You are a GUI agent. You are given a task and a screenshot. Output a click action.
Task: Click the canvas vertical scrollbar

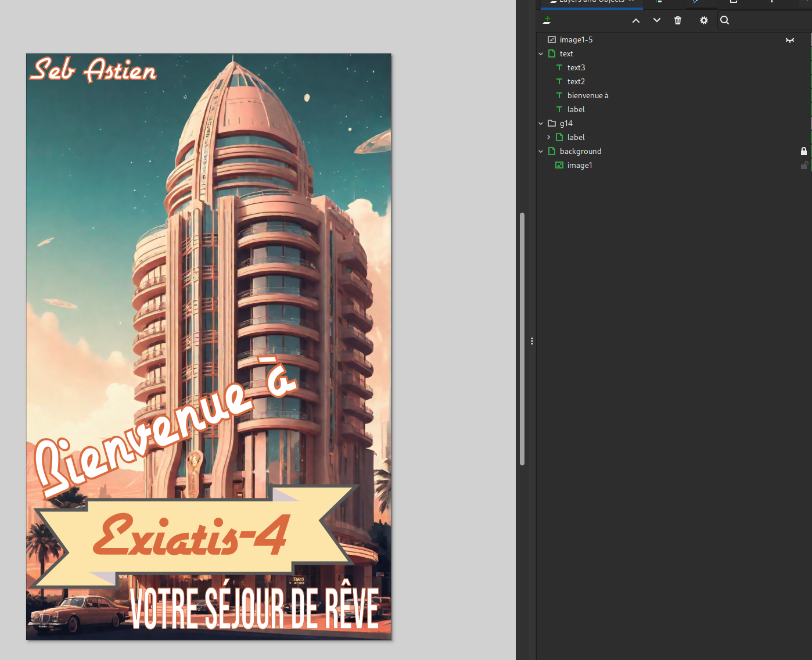point(522,339)
